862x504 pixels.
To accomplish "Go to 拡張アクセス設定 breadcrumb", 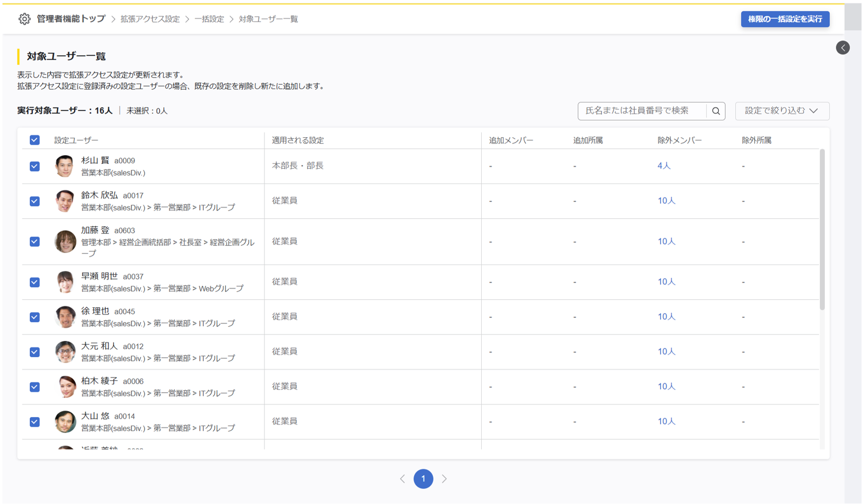I will pyautogui.click(x=150, y=19).
